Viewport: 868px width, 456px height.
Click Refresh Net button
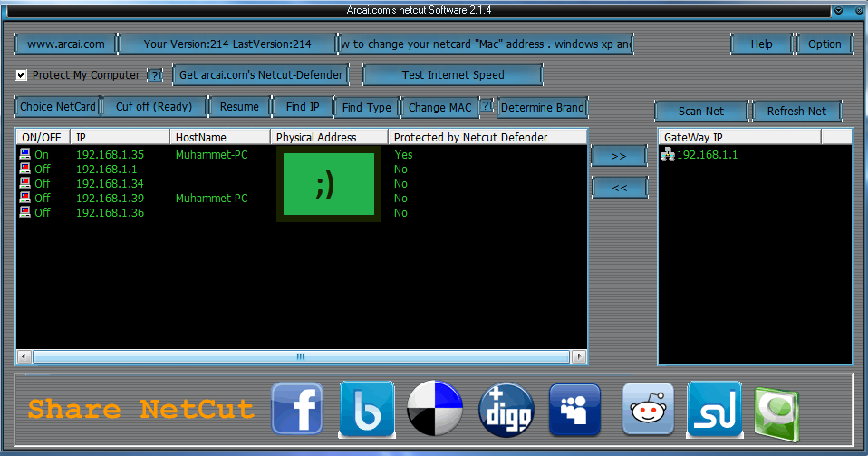pyautogui.click(x=796, y=111)
